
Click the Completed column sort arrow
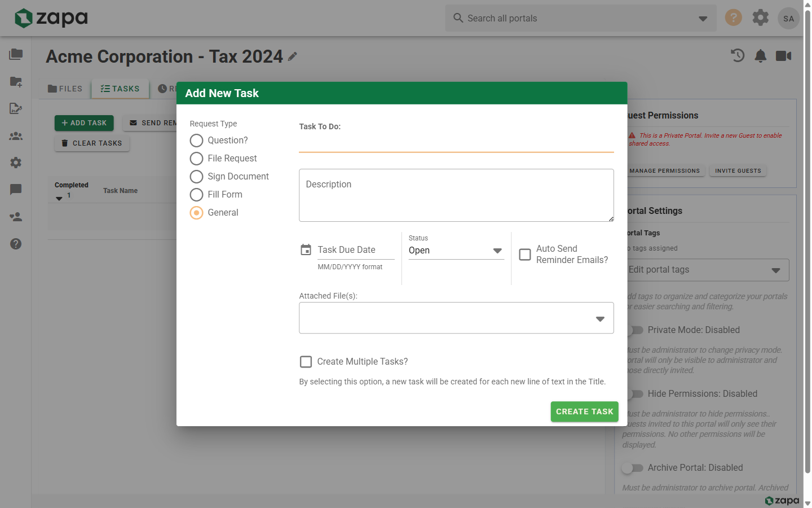pyautogui.click(x=59, y=199)
